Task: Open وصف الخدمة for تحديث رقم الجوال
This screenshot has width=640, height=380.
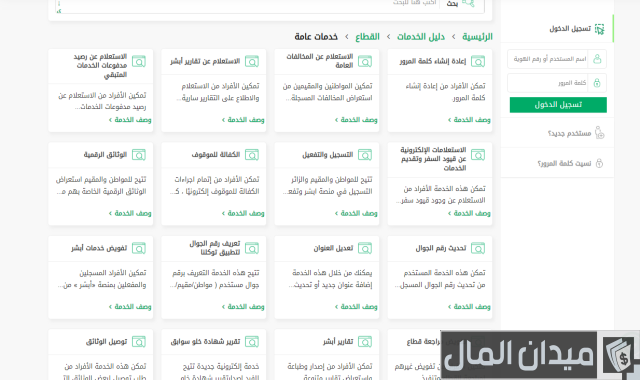Action: point(469,307)
